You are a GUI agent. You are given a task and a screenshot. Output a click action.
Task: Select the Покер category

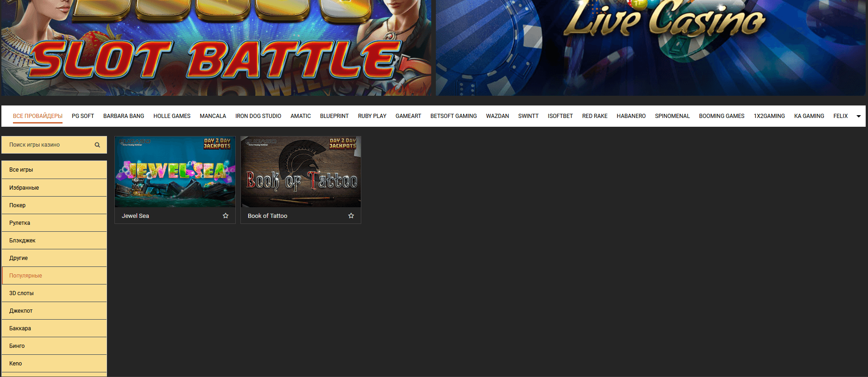[x=54, y=205]
